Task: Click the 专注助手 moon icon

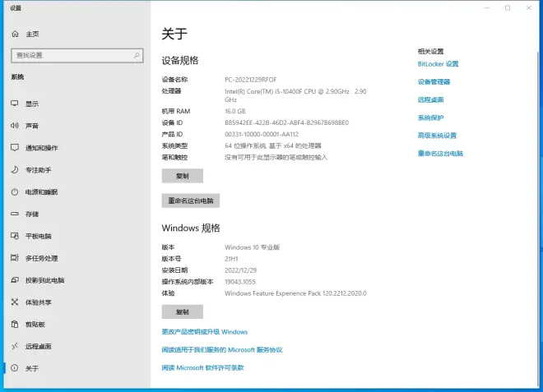Action: pyautogui.click(x=15, y=170)
